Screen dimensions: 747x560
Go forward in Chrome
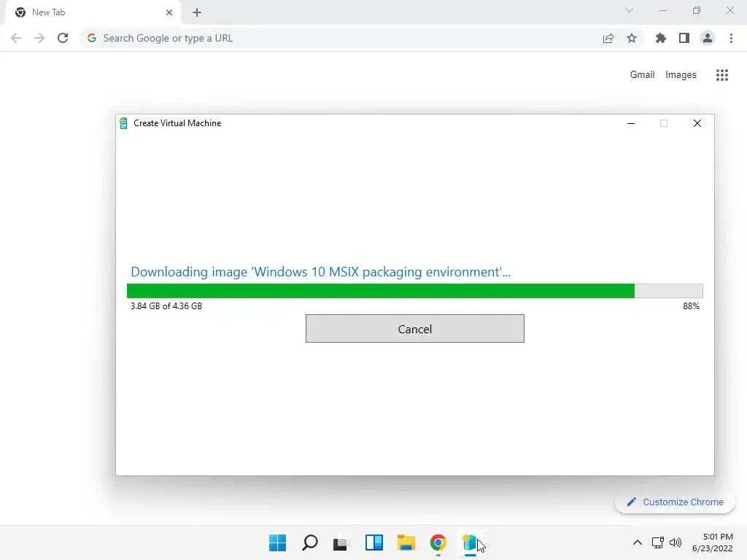tap(39, 38)
